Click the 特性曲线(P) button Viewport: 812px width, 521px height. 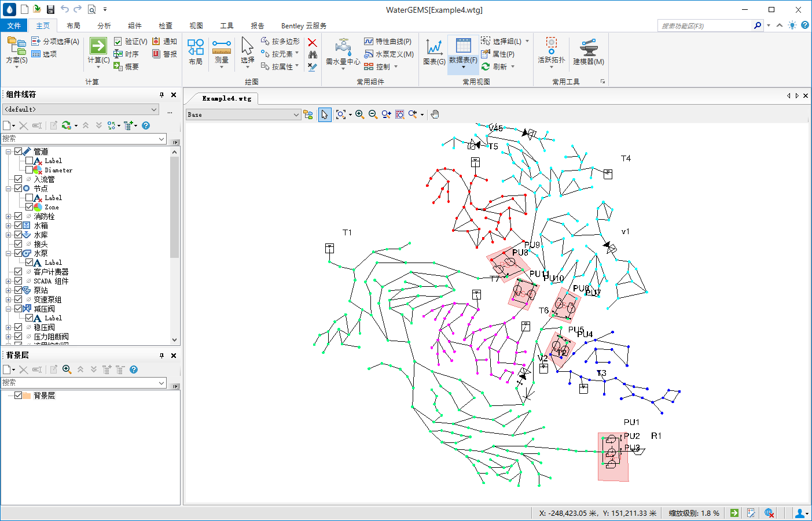[388, 42]
